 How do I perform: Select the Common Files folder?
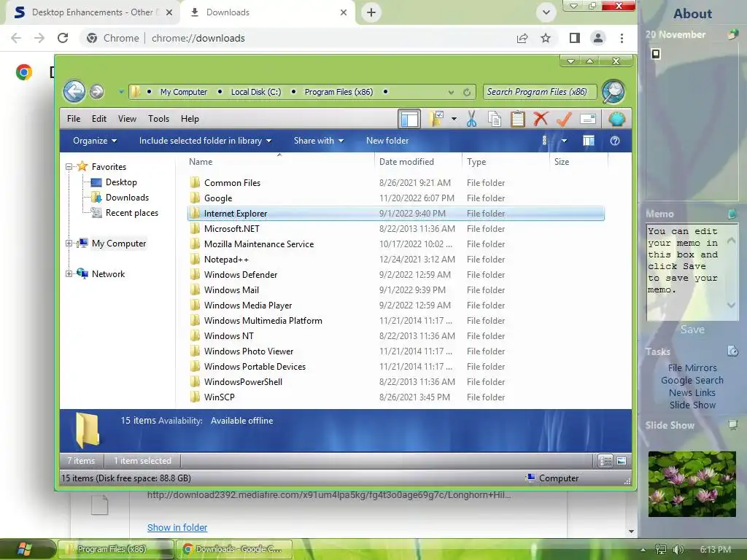coord(396,183)
